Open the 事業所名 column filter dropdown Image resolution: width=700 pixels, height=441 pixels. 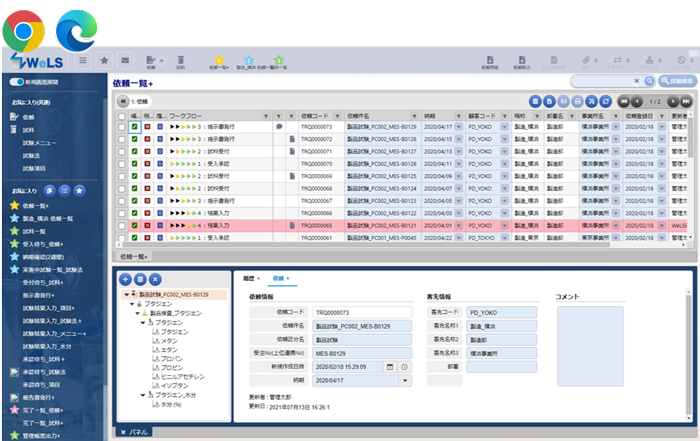click(616, 116)
